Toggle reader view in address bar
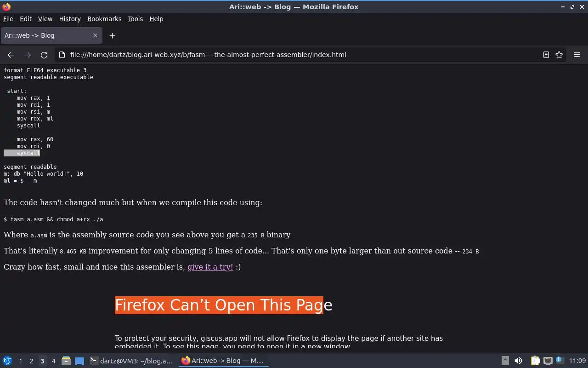 click(546, 55)
